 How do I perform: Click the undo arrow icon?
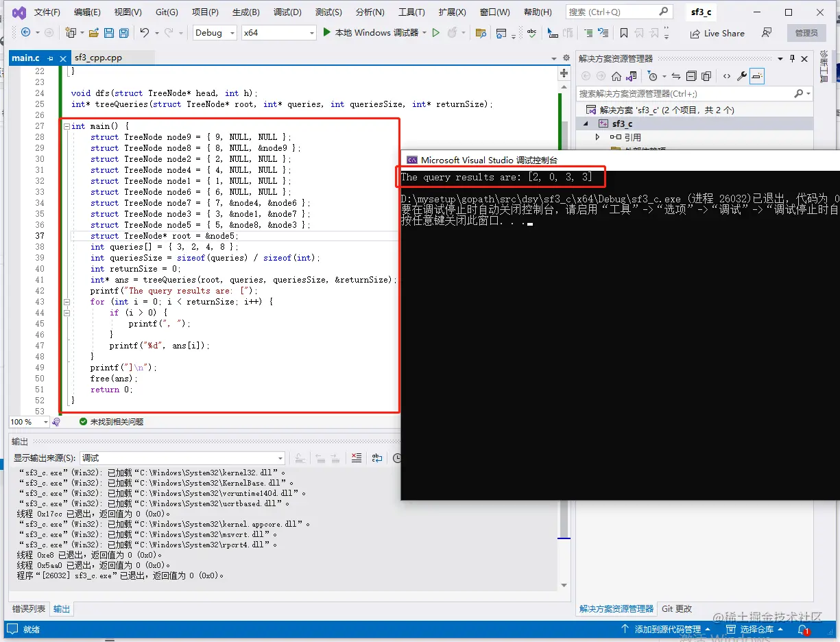144,32
